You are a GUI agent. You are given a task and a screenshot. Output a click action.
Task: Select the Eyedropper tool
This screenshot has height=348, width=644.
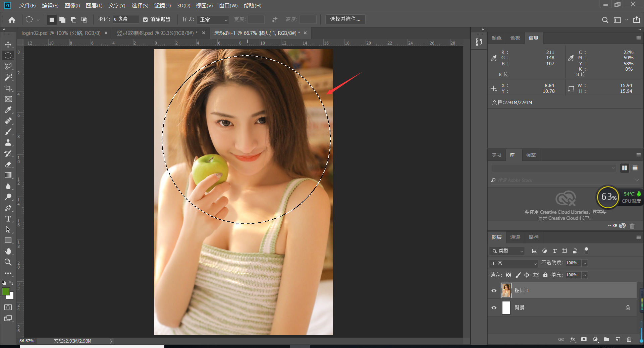[x=8, y=110]
